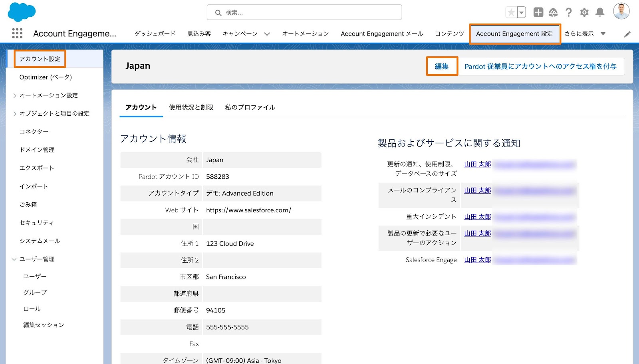This screenshot has width=639, height=364.
Task: Open 山田 太郎 link for メールのコンプライアンス
Action: 478,191
